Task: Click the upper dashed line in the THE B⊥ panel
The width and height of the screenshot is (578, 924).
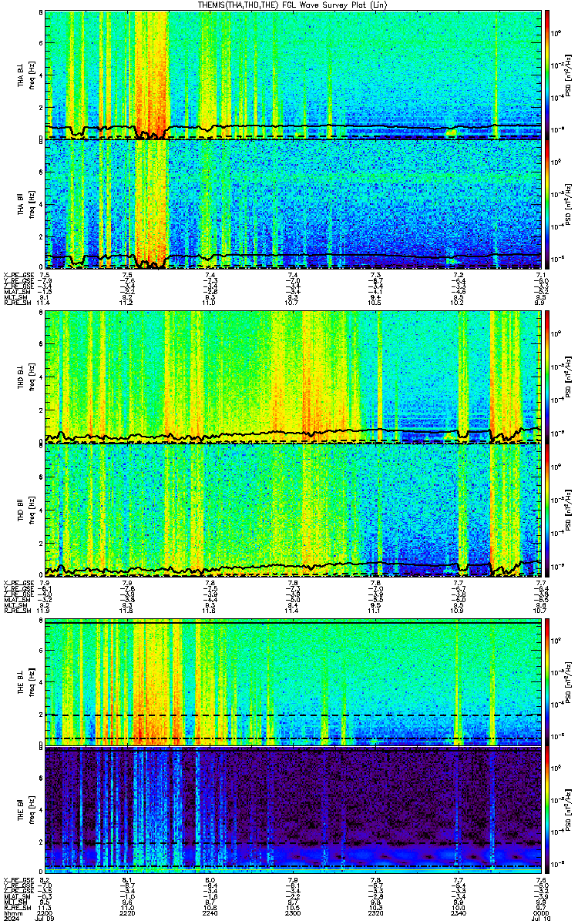Action: [293, 715]
